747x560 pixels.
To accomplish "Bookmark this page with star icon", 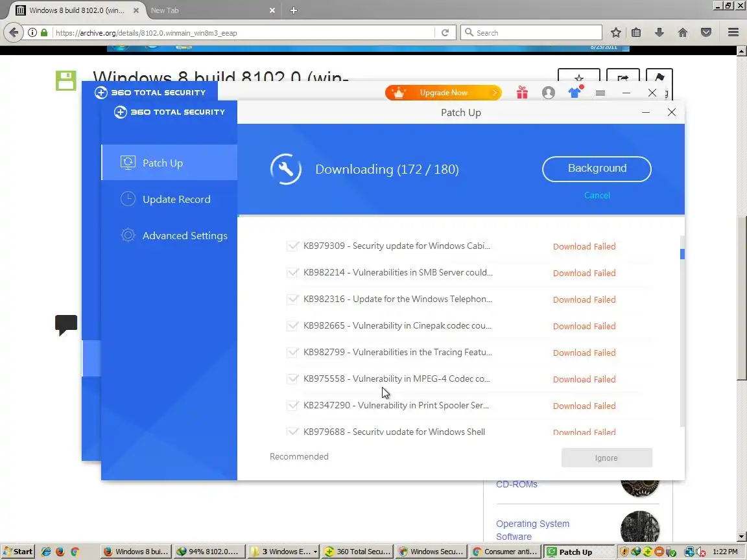I will coord(615,32).
